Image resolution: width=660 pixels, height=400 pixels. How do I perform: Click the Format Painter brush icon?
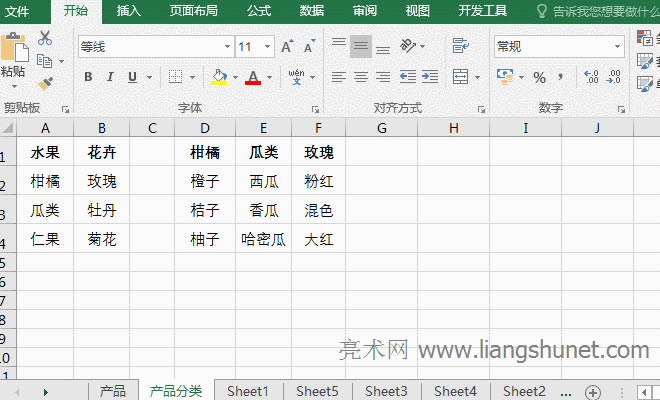point(45,84)
